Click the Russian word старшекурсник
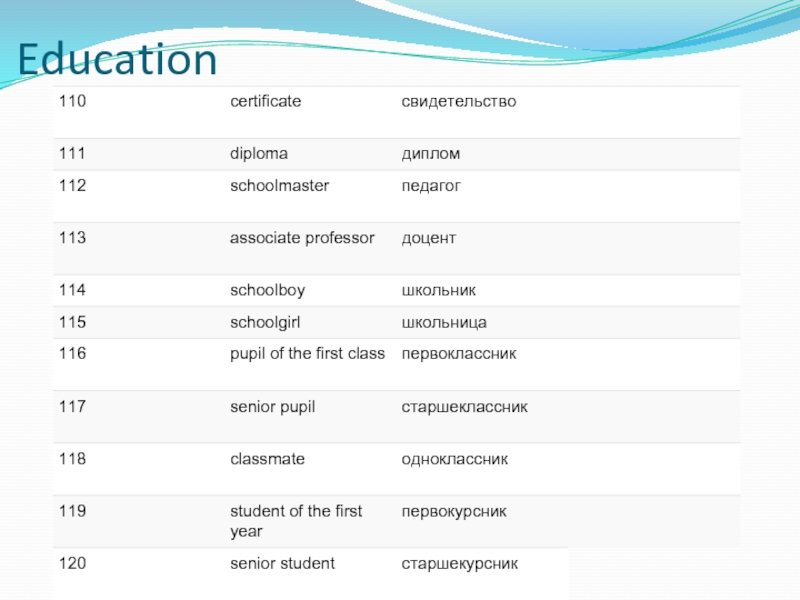Viewport: 800px width, 600px height. (460, 564)
